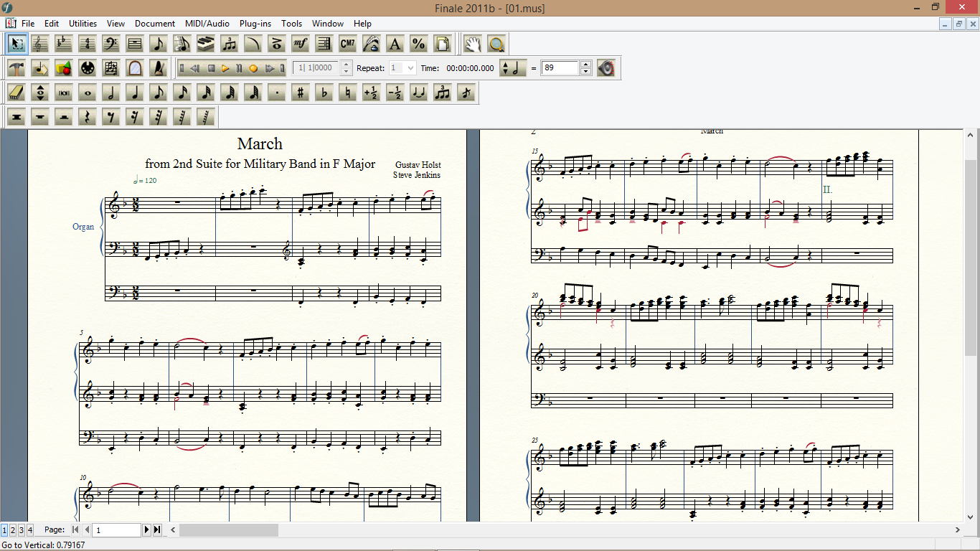Pause the playback

(x=239, y=68)
